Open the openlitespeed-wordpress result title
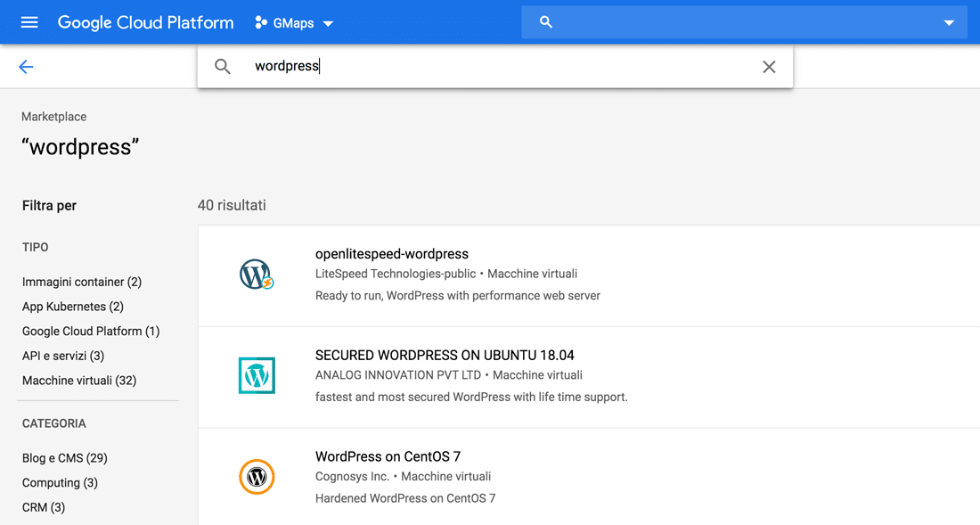Image resolution: width=980 pixels, height=525 pixels. pos(392,254)
